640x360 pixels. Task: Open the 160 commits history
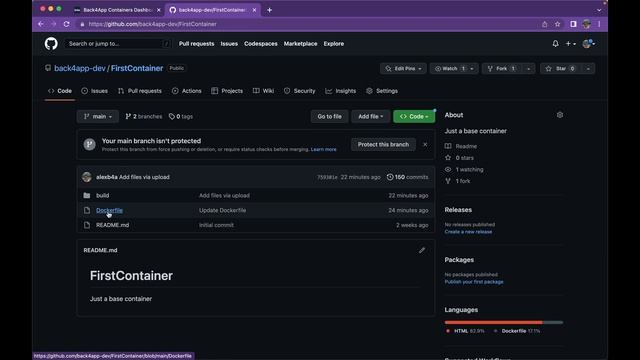click(407, 177)
